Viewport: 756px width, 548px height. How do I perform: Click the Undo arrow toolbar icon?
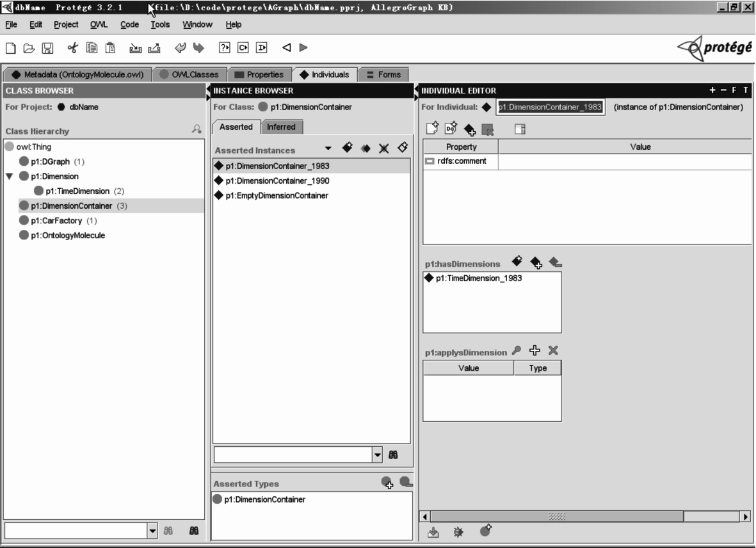(180, 48)
